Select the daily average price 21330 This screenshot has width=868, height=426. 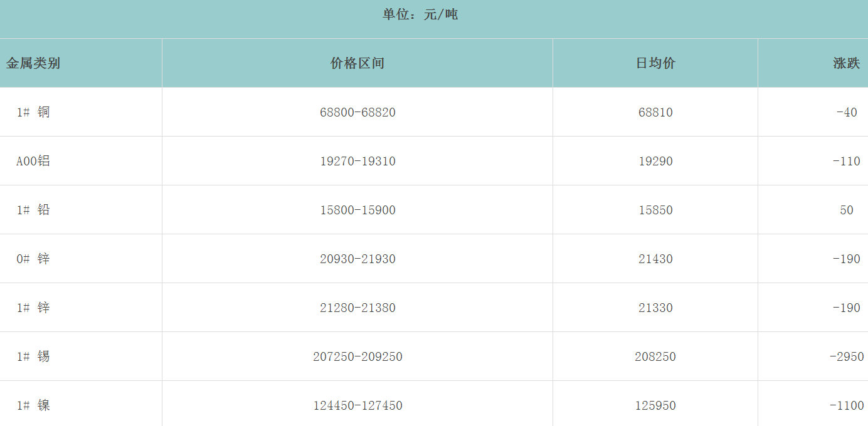[x=655, y=308]
